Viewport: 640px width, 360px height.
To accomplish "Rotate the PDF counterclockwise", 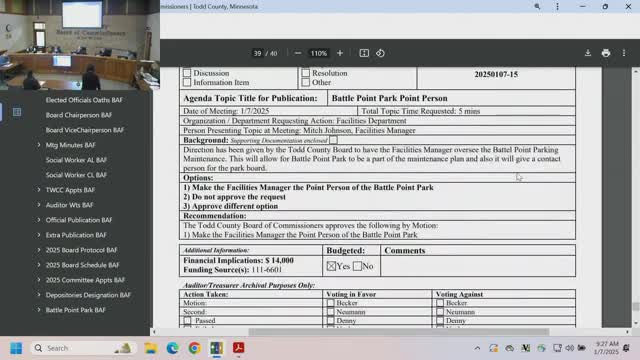I will pos(380,53).
